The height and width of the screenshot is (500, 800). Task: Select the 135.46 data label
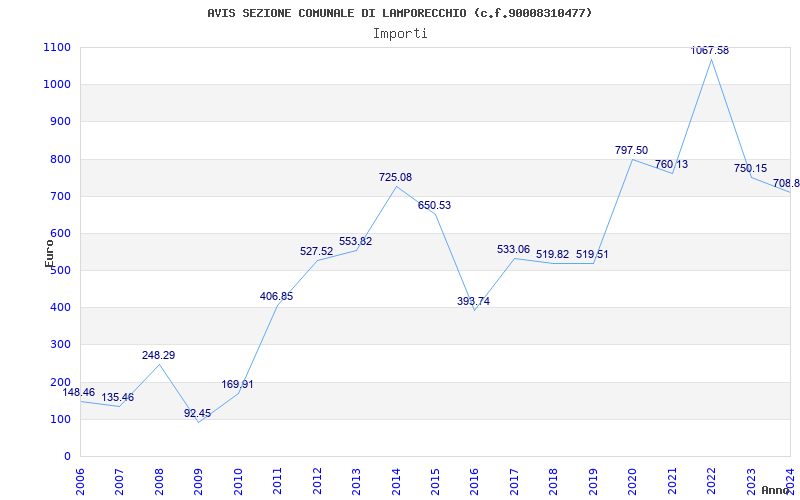117,397
